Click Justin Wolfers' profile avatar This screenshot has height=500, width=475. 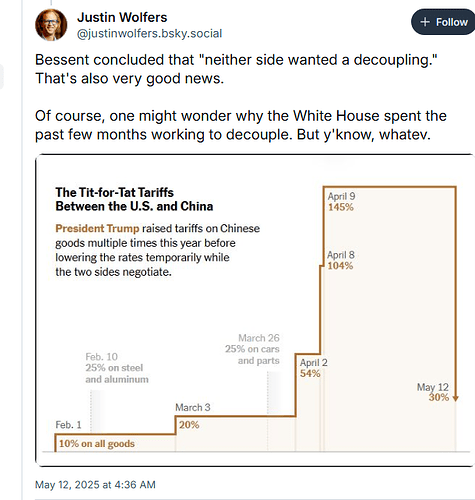pyautogui.click(x=51, y=25)
